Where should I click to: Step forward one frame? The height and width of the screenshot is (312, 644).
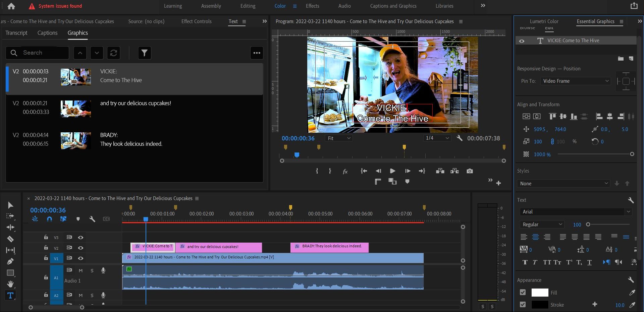click(x=408, y=171)
